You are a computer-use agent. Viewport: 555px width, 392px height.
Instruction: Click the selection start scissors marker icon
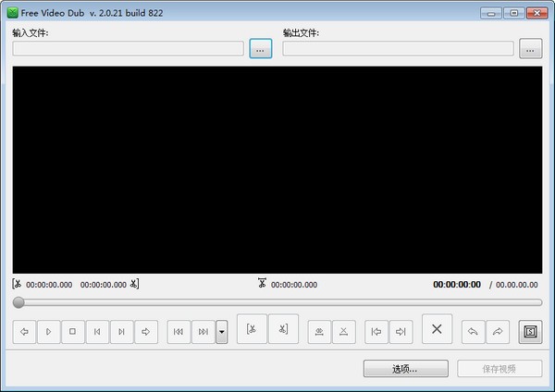click(17, 284)
